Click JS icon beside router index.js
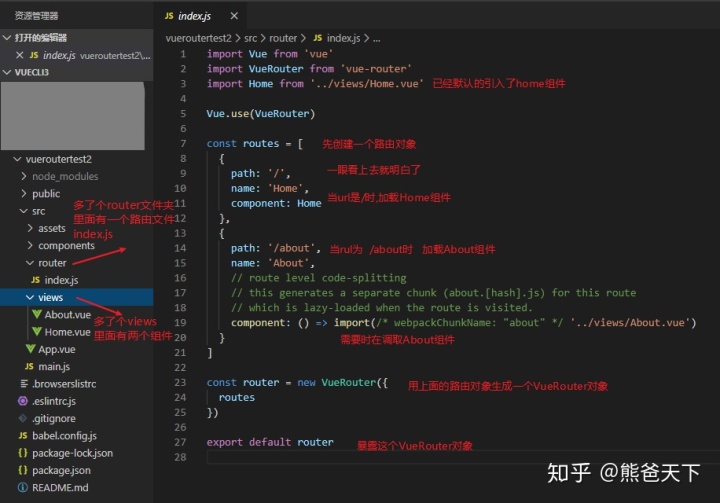Viewport: 720px width, 503px height. click(35, 280)
